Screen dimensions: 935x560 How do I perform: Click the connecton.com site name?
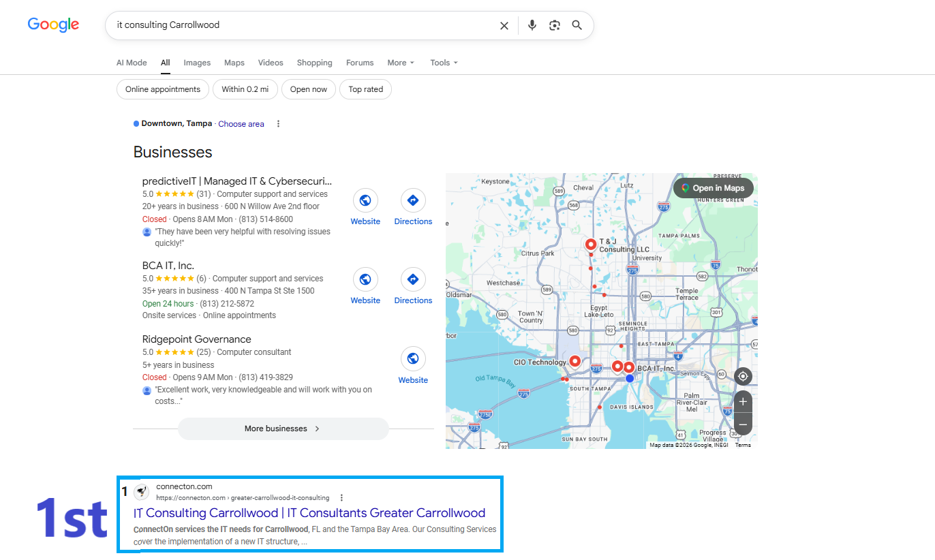[x=184, y=486]
